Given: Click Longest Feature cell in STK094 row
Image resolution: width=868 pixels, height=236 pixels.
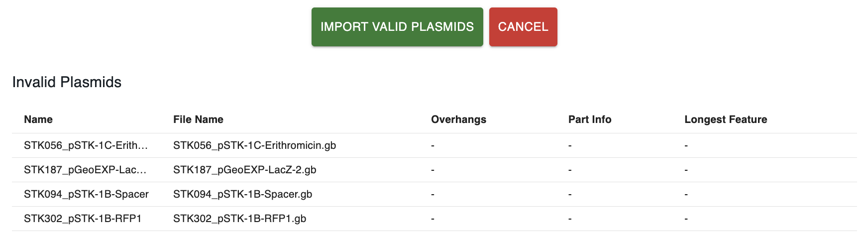Looking at the screenshot, I should coord(686,194).
